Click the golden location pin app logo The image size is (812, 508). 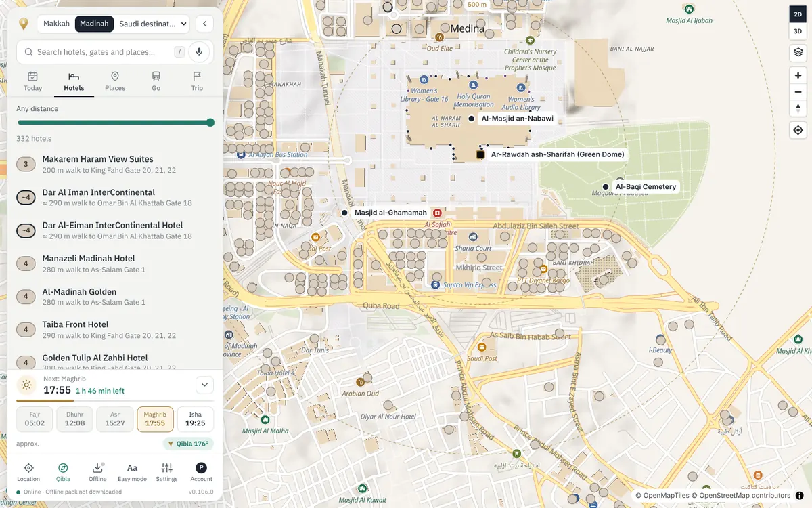pyautogui.click(x=24, y=24)
